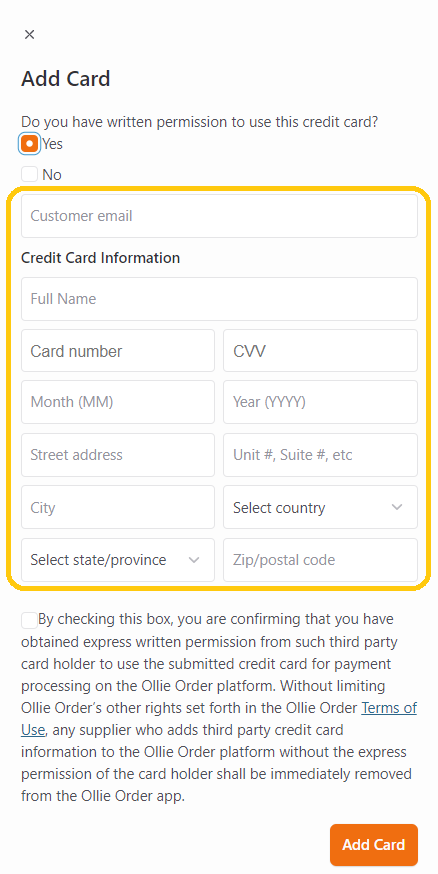Select the CVV input box
Image resolution: width=438 pixels, height=874 pixels.
[320, 351]
